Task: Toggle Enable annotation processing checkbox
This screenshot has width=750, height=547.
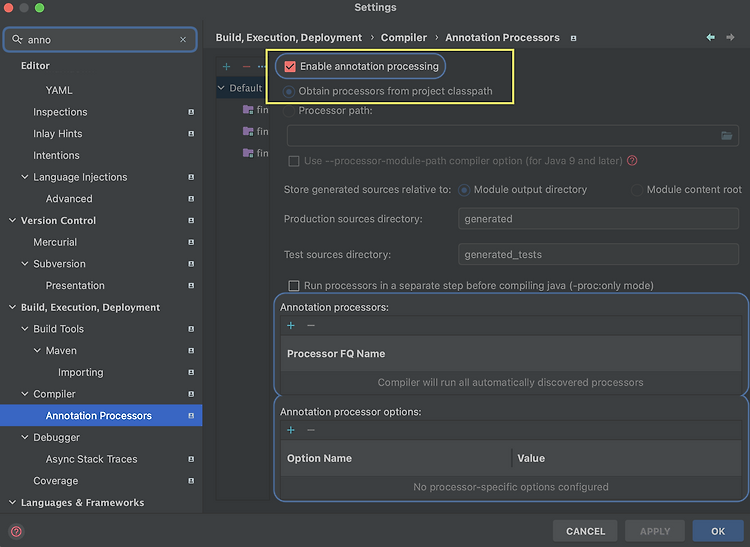Action: pos(291,67)
